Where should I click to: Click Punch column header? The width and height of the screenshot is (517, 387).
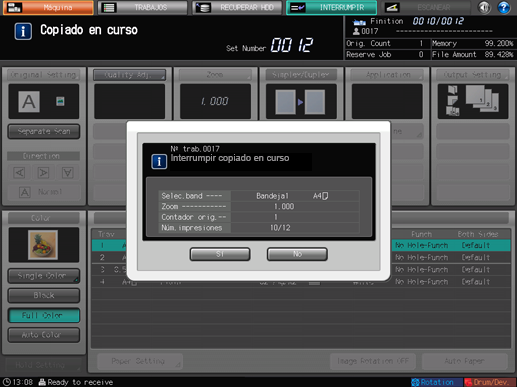pyautogui.click(x=421, y=234)
